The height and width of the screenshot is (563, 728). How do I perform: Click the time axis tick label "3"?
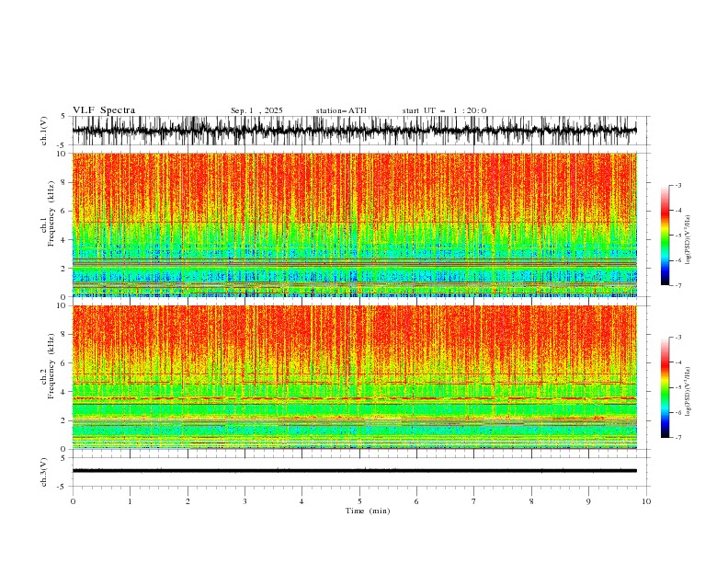point(245,501)
